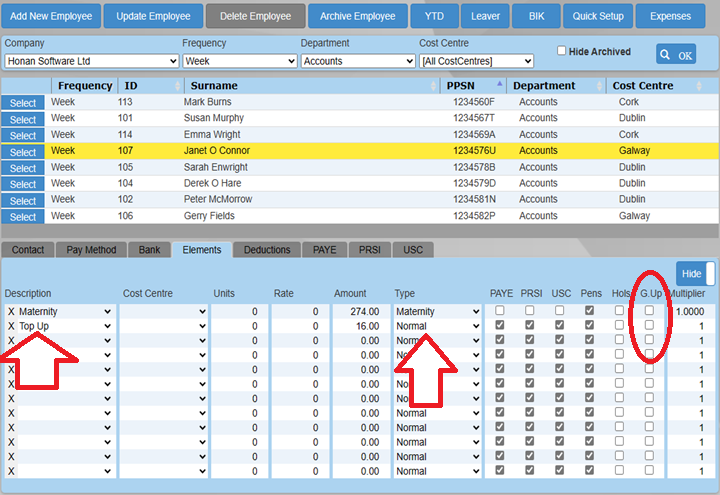Remove the Top Up element row with X

[x=11, y=326]
